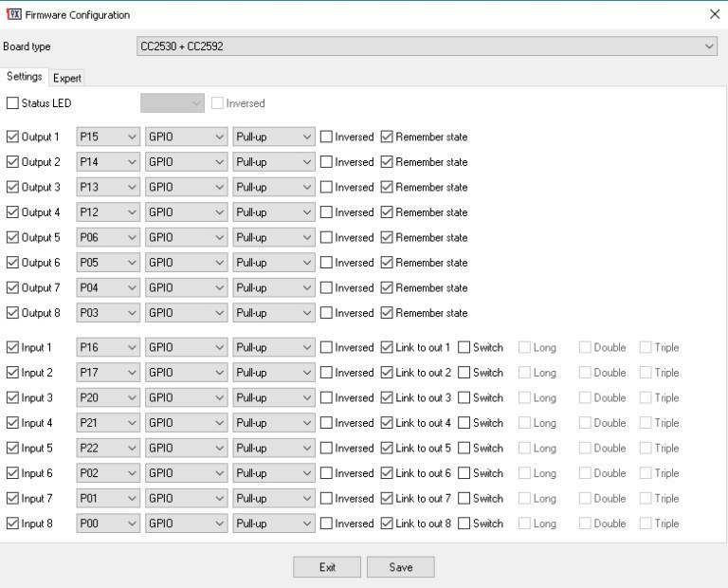The width and height of the screenshot is (728, 588).
Task: Open the Output 7 Pull-up dropdown
Action: coord(274,287)
